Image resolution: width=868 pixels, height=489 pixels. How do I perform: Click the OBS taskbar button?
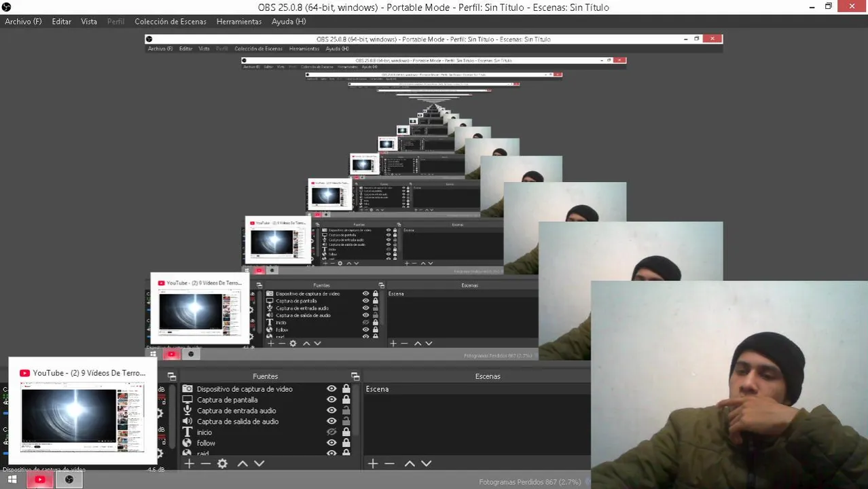pyautogui.click(x=69, y=479)
